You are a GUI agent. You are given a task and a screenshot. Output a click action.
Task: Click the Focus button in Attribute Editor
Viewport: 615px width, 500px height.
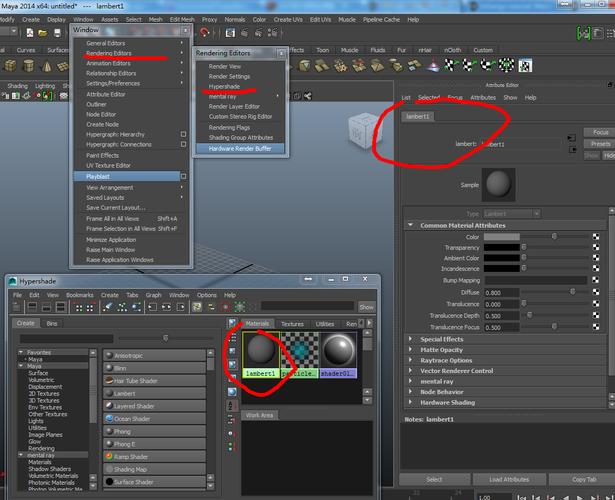(599, 132)
